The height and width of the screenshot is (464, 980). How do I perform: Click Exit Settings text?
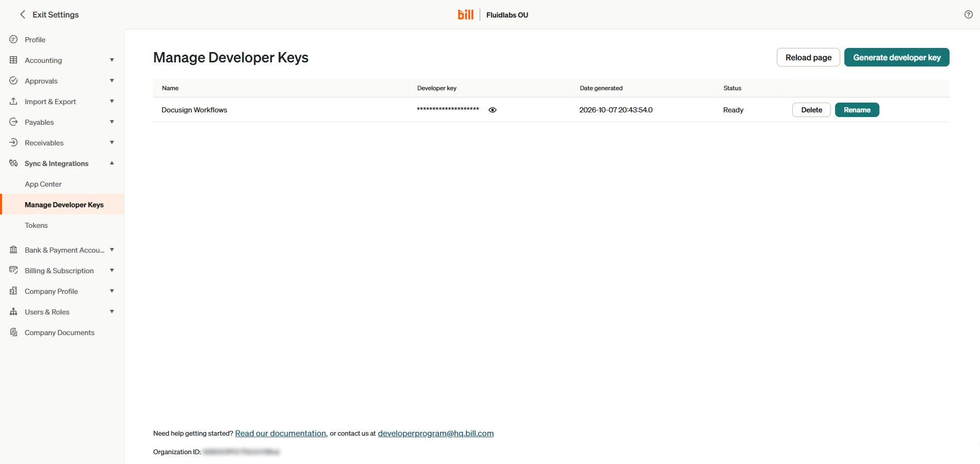click(x=56, y=14)
